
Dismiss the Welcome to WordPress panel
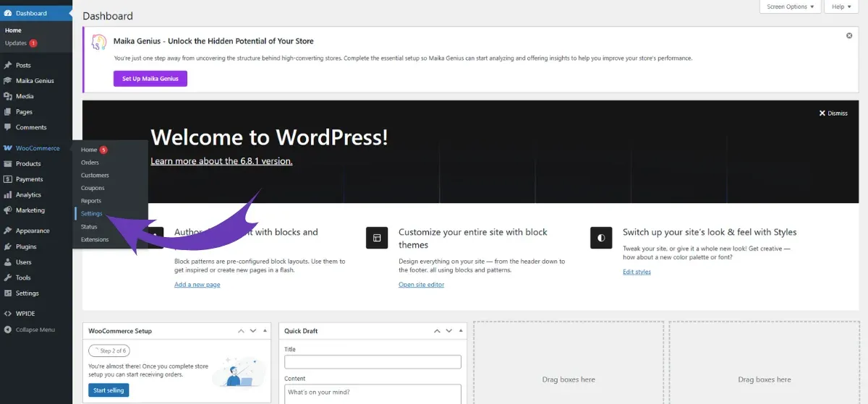833,113
